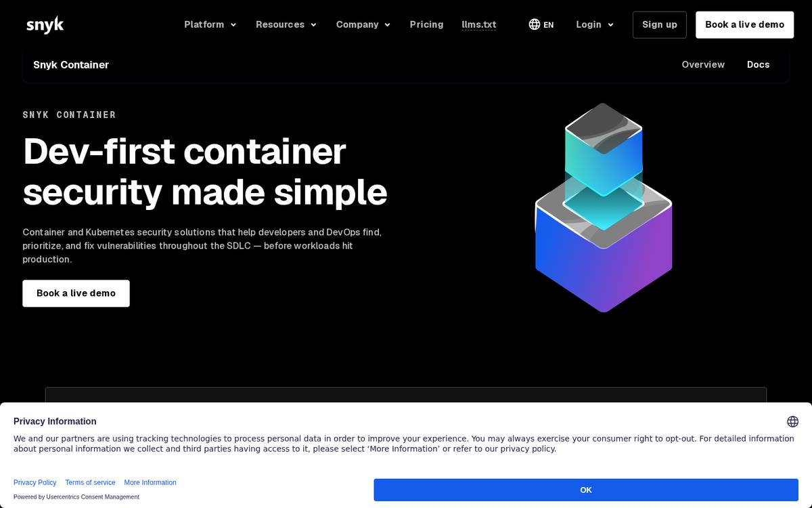
Task: Open the Terms of service link
Action: [90, 482]
